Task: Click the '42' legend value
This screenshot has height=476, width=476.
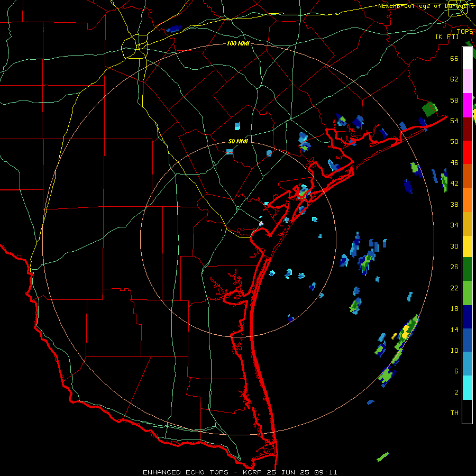Action: pyautogui.click(x=454, y=184)
